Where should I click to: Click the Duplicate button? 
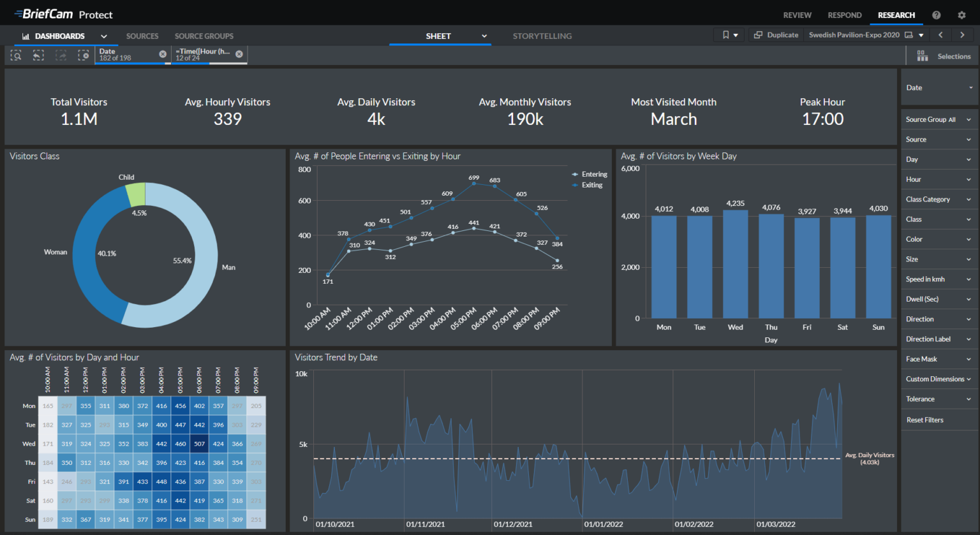coord(776,35)
